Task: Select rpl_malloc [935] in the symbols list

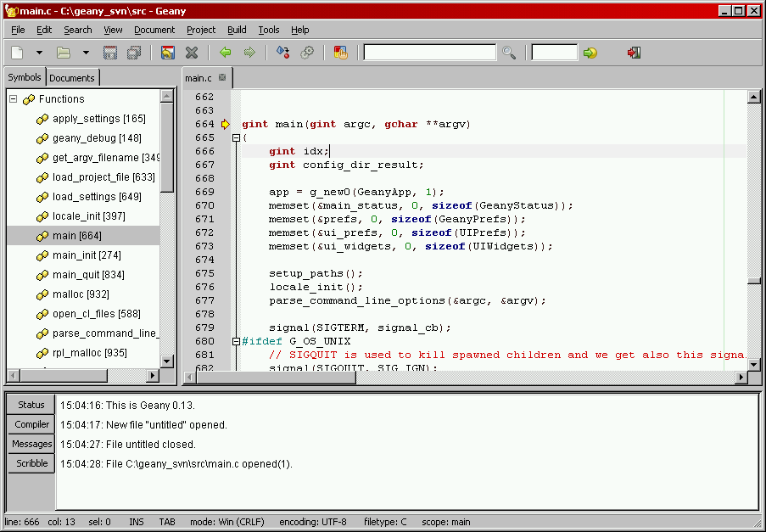Action: click(90, 353)
